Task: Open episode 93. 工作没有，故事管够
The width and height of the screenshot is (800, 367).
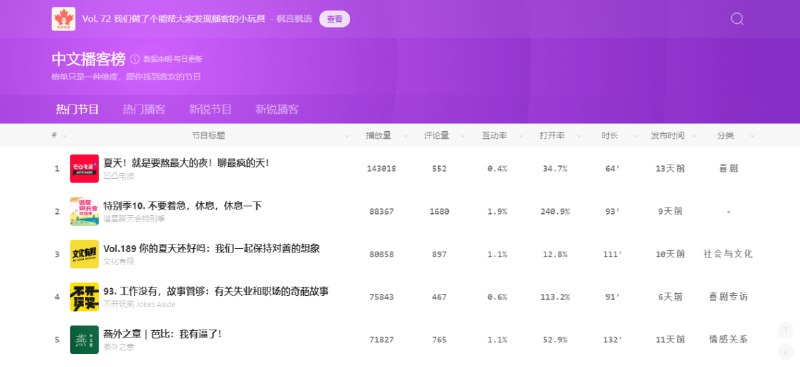Action: coord(216,291)
